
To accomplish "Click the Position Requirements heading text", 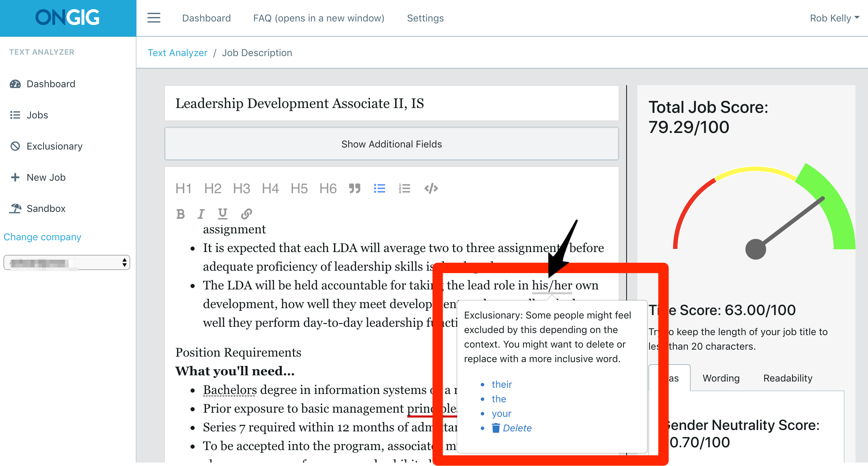I will [238, 352].
